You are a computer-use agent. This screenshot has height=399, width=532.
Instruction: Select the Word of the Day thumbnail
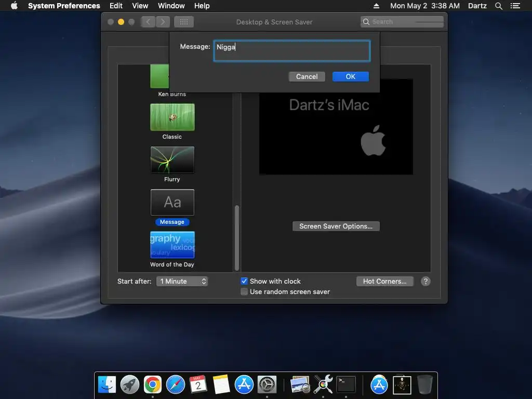(172, 245)
